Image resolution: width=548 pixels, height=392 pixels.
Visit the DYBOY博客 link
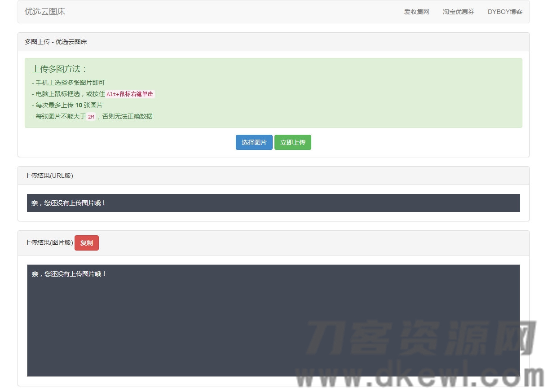(505, 12)
